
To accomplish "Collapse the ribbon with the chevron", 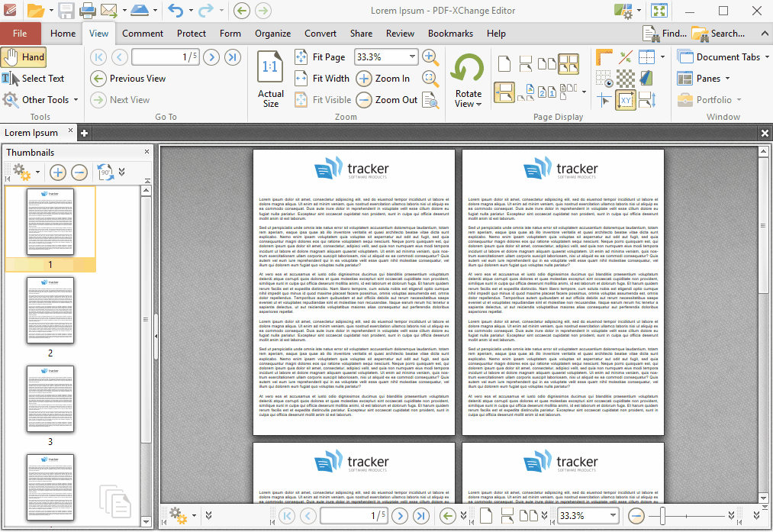I will 765,34.
